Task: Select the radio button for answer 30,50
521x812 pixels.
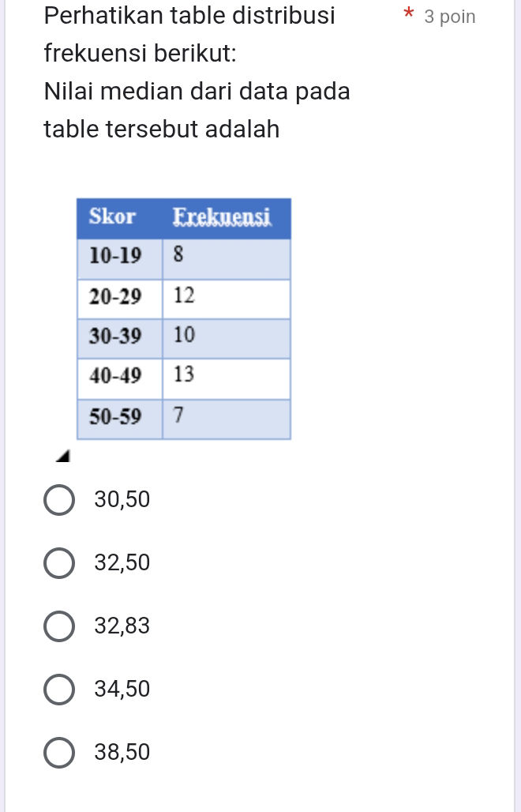Action: (x=59, y=499)
